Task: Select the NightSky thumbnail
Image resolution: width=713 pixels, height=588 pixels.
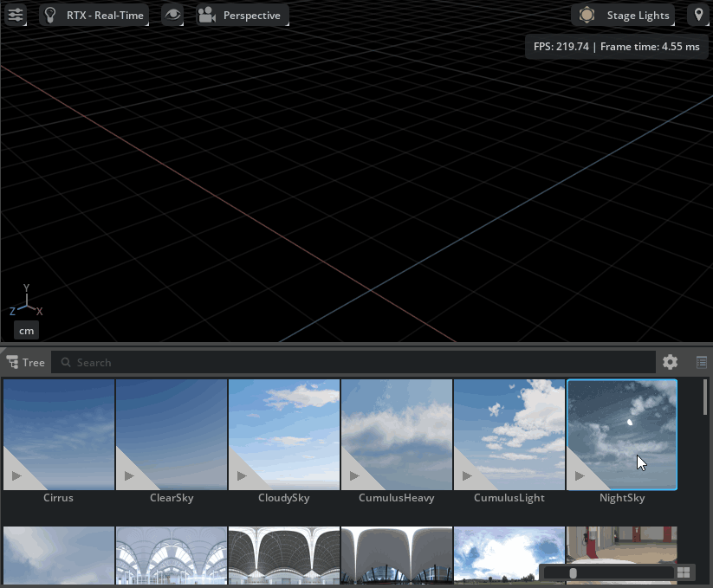Action: (x=622, y=435)
